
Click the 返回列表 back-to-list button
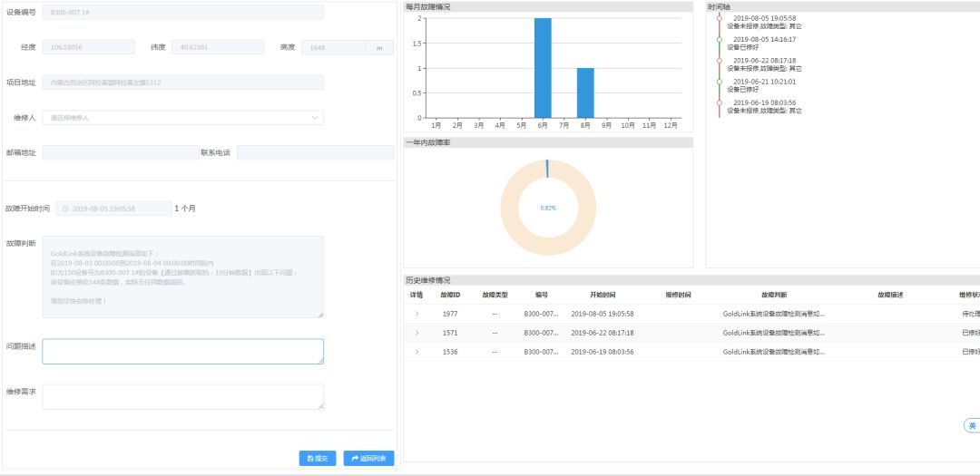368,459
